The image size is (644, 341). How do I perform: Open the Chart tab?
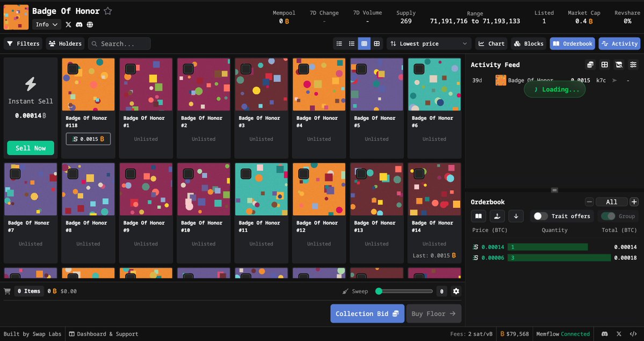(491, 43)
